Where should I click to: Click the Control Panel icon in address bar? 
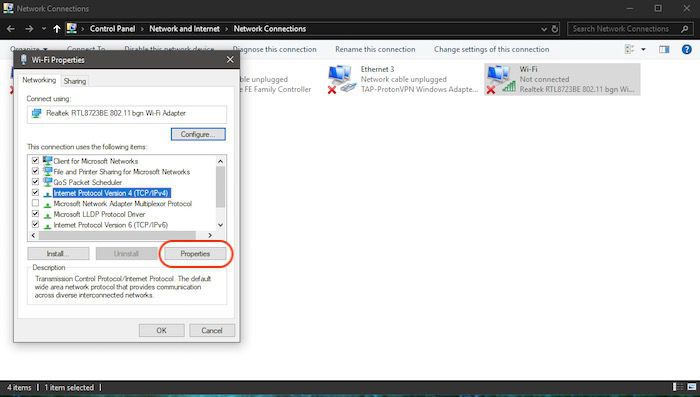[x=71, y=29]
